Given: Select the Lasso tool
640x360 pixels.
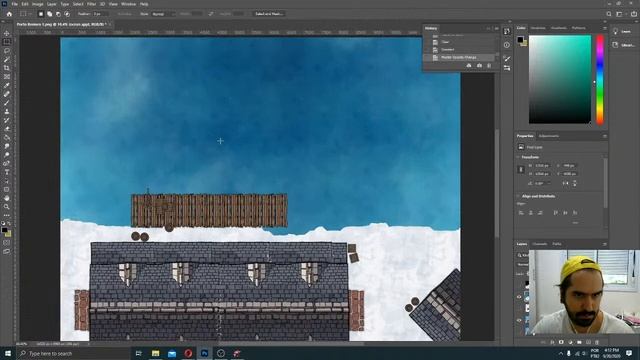Looking at the screenshot, I should [x=7, y=51].
